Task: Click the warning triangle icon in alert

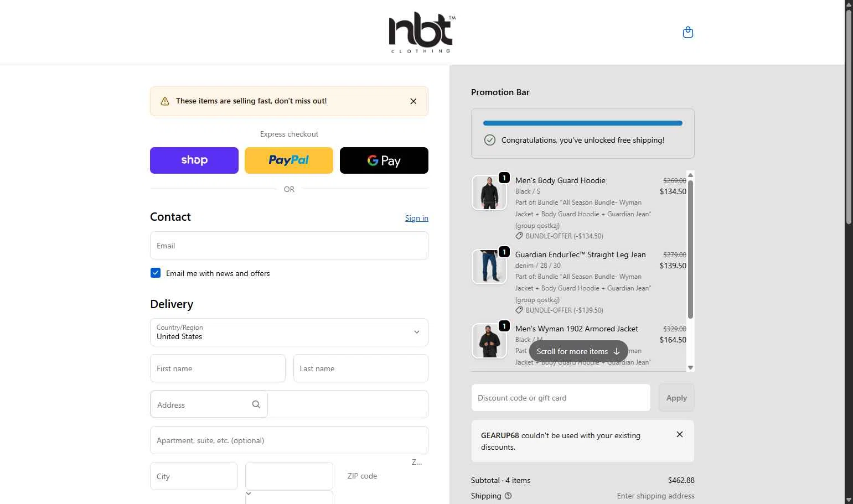Action: click(x=165, y=101)
